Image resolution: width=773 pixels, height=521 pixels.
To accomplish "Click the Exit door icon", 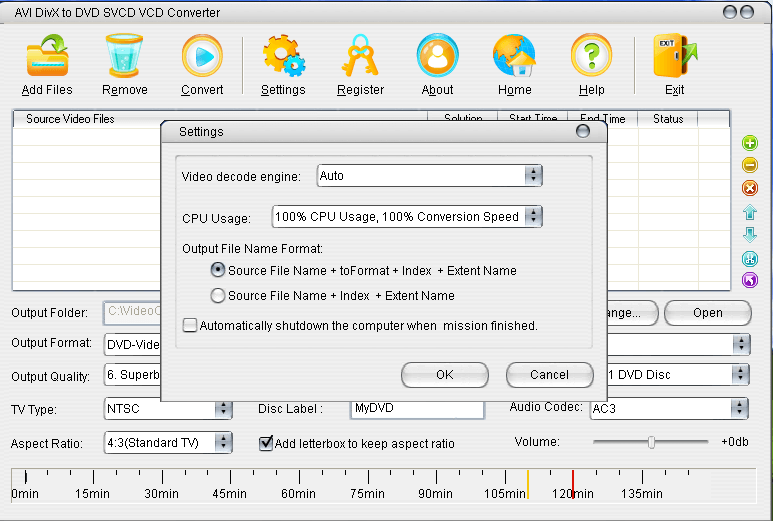I will click(x=674, y=56).
